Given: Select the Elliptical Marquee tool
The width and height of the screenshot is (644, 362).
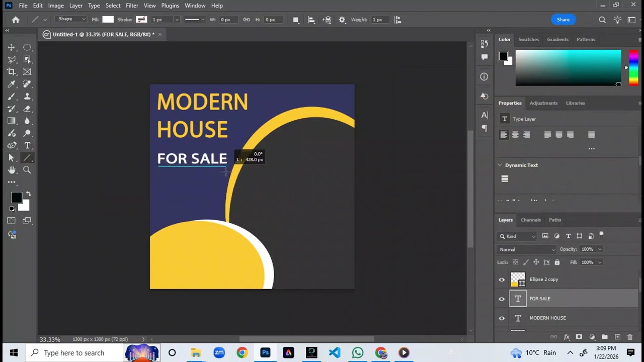Looking at the screenshot, I should click(27, 47).
